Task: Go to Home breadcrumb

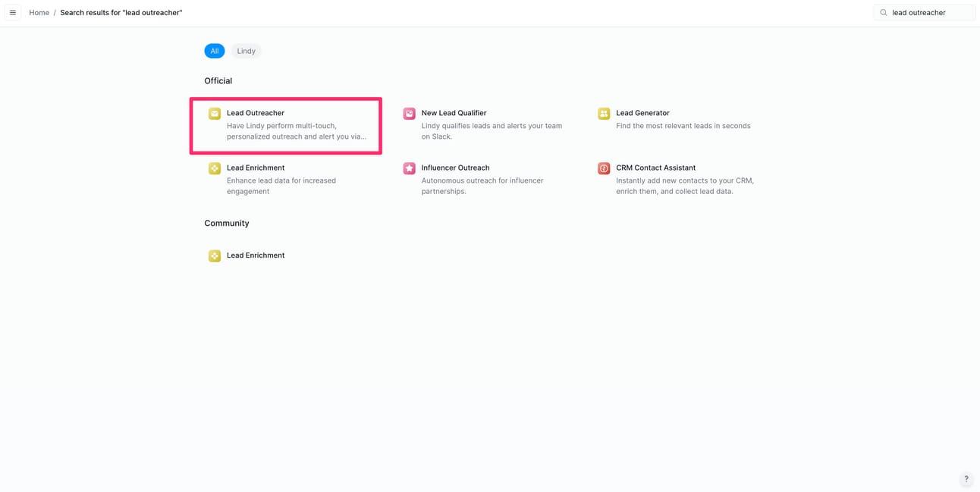Action: coord(39,12)
